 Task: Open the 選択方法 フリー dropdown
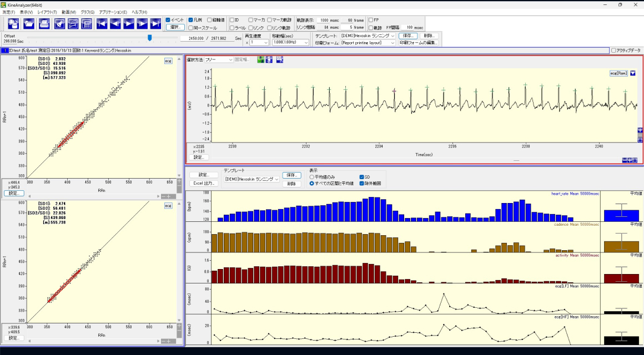point(219,59)
